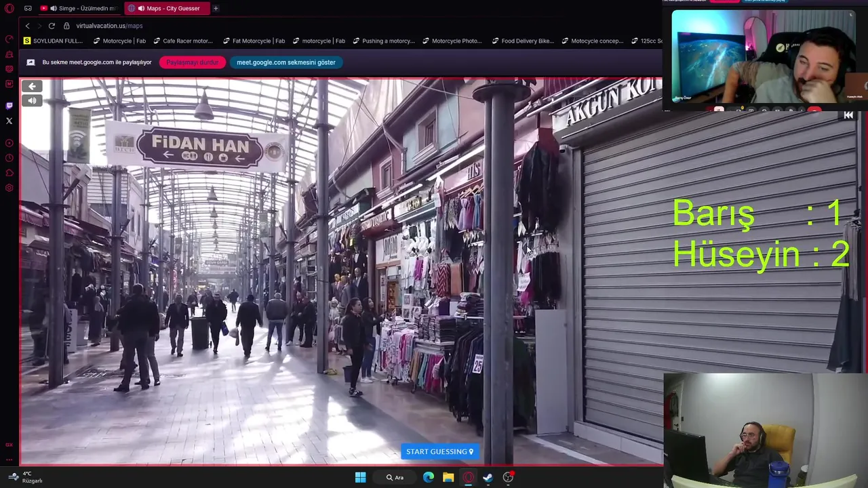Toggle City Guesser sound speaker button
This screenshot has width=868, height=488.
pos(32,100)
